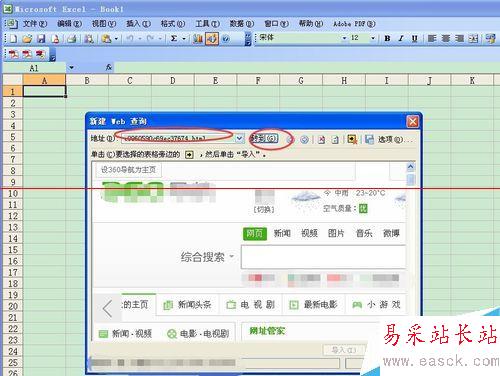Open the 数据 Data menu
This screenshot has width=500, height=376.
(x=242, y=24)
